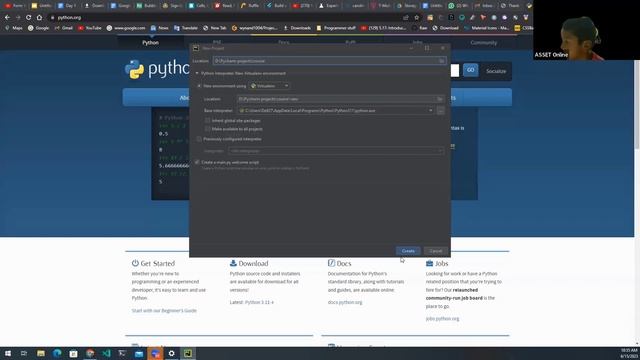Click the python logo on the website

(x=157, y=69)
